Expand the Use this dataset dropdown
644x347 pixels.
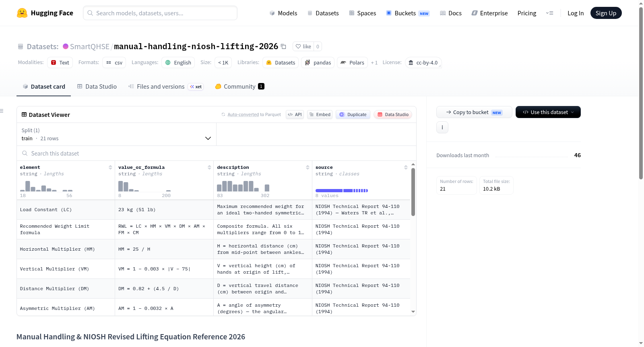click(548, 112)
